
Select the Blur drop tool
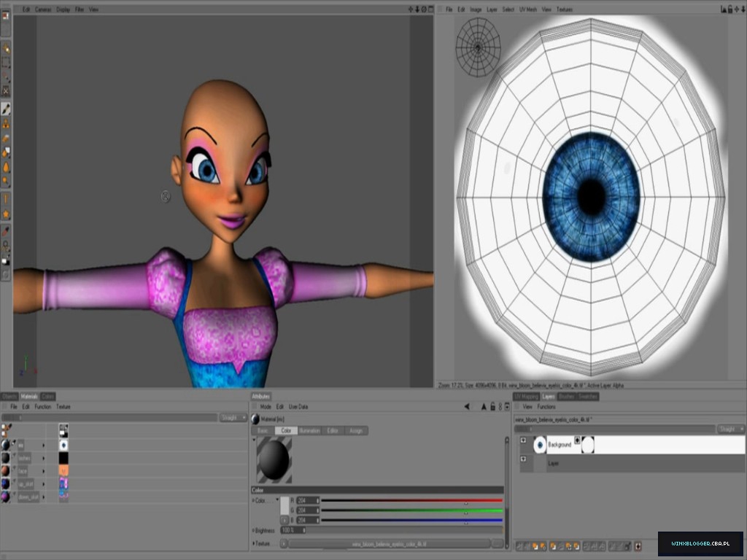6,167
